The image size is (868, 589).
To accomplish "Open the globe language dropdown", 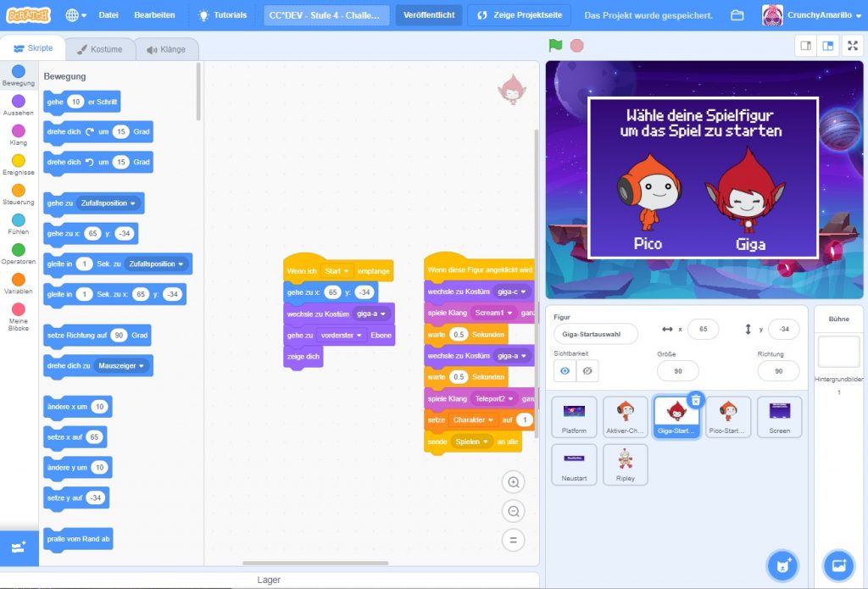I will click(x=76, y=15).
